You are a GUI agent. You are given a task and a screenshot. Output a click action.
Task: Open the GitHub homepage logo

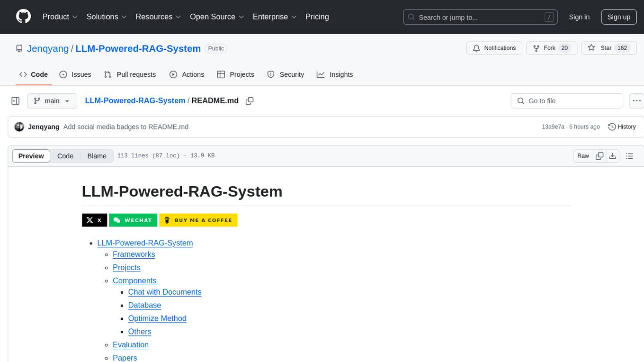pyautogui.click(x=23, y=17)
